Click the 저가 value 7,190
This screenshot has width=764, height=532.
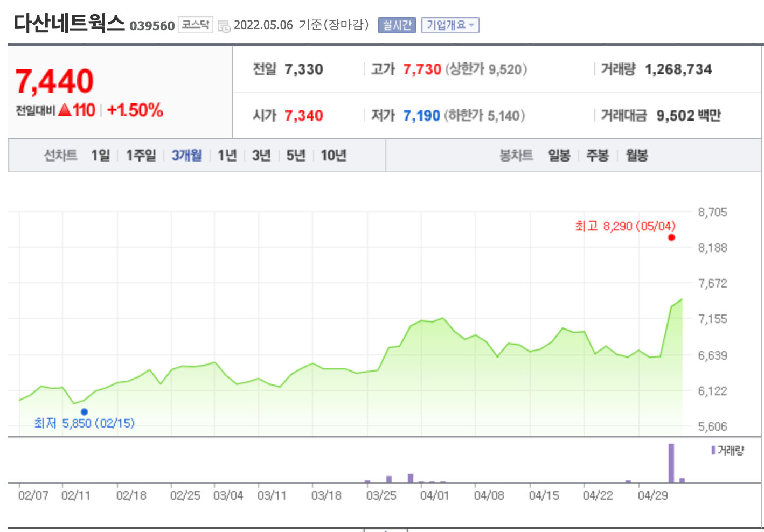click(422, 116)
